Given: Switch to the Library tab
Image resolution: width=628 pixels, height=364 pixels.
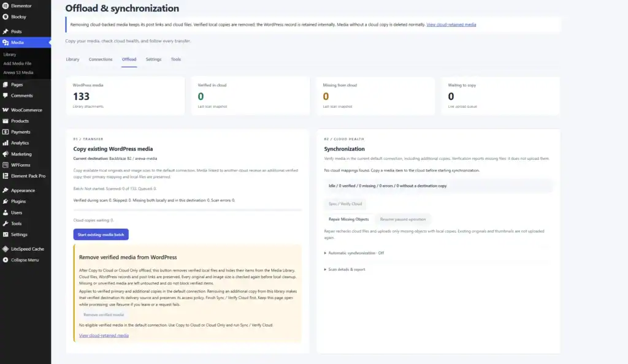Looking at the screenshot, I should (72, 59).
